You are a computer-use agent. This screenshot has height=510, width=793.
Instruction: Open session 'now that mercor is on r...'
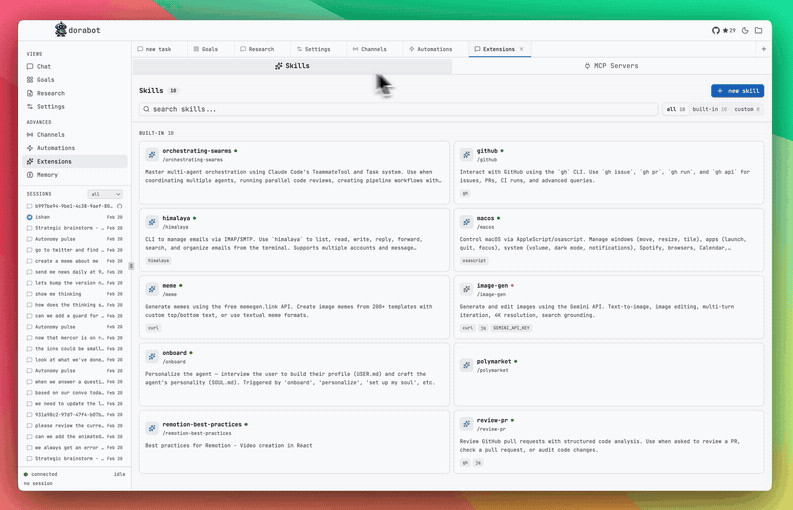(75, 337)
